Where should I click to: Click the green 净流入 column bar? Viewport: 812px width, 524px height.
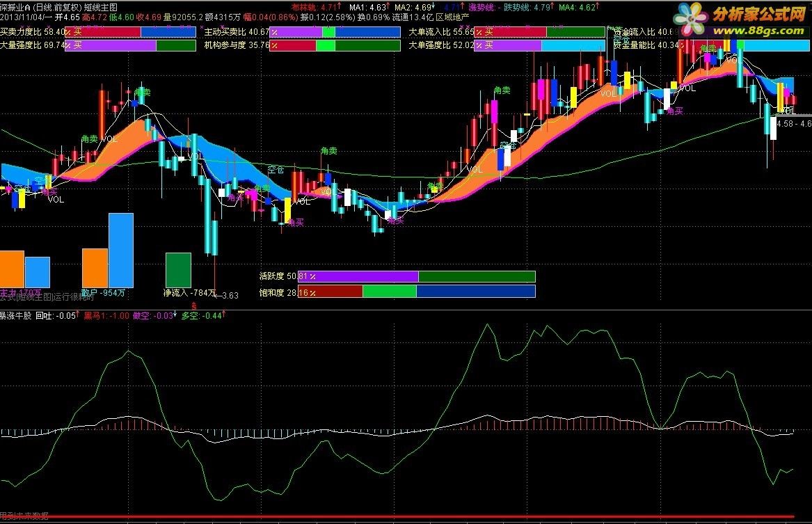click(x=178, y=270)
